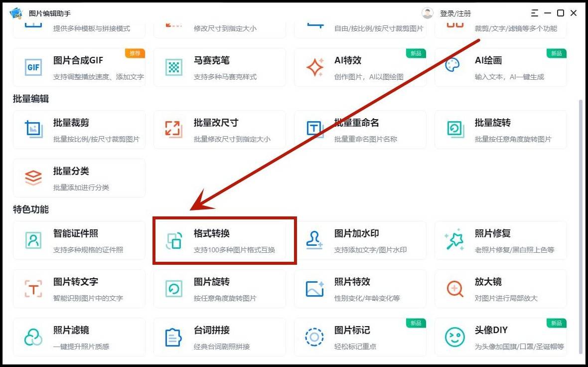Open the 批量分类 layers icon
Screen dimensions: 588x367
tap(33, 178)
